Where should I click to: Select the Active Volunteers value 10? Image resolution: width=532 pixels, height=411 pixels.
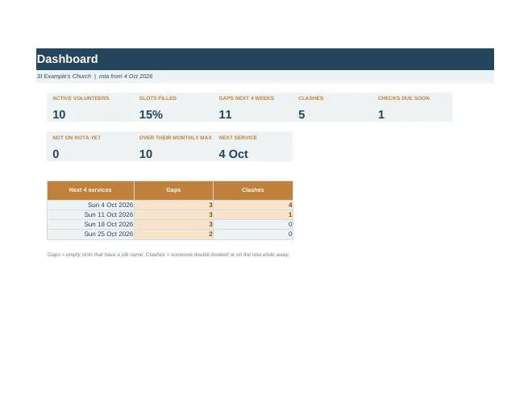[x=59, y=114]
